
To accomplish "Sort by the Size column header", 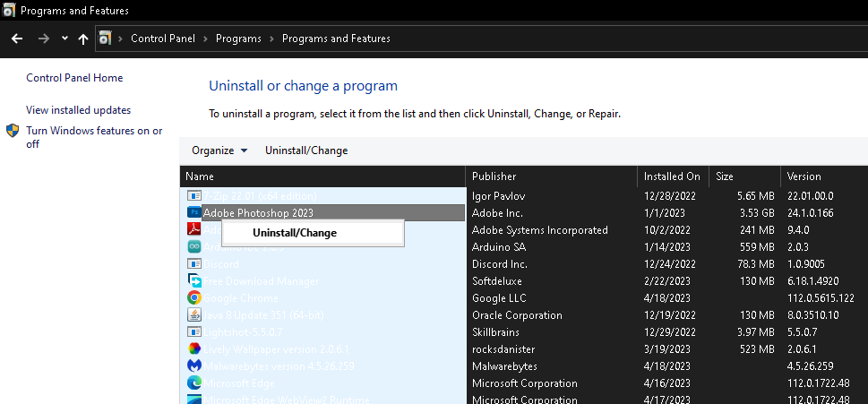I will point(745,176).
